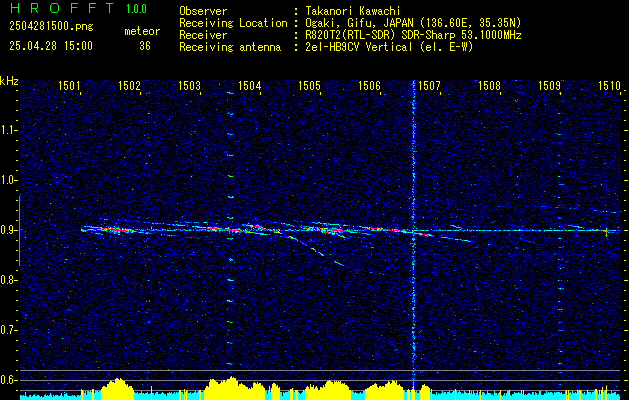This screenshot has width=629, height=400.
Task: Click the date stamp 25.04.28 15:00
Action: [51, 46]
